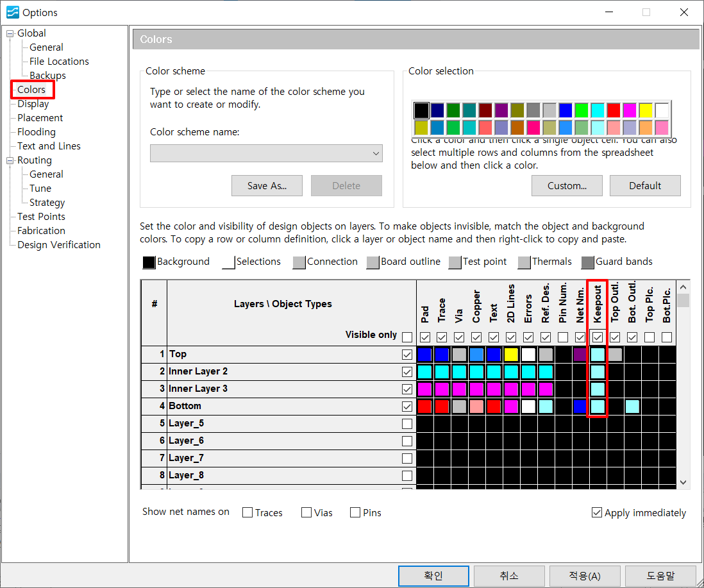
Task: Select the Top layer Pad color cell
Action: (x=424, y=355)
